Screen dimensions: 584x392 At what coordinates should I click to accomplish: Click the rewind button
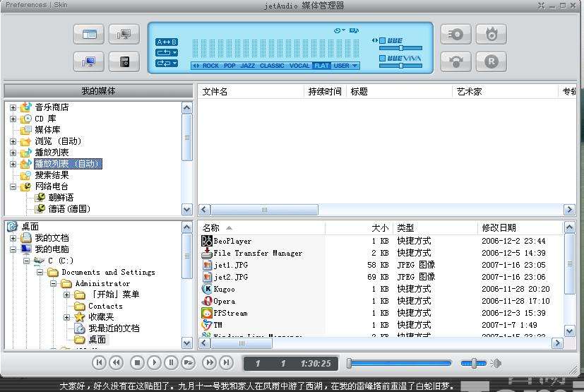(x=117, y=362)
